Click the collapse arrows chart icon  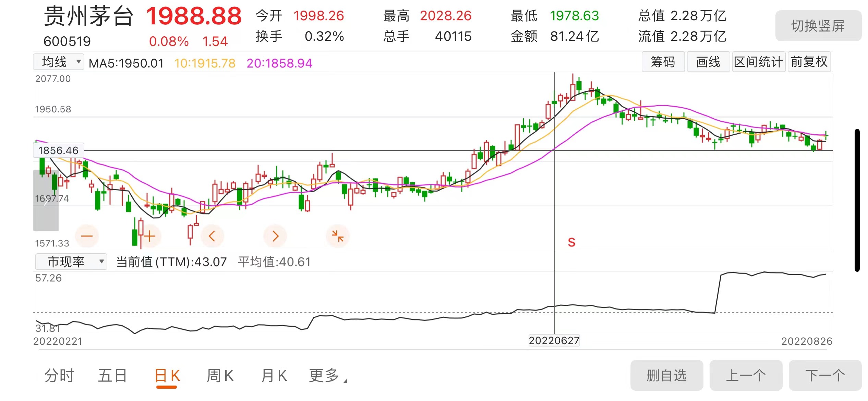338,236
